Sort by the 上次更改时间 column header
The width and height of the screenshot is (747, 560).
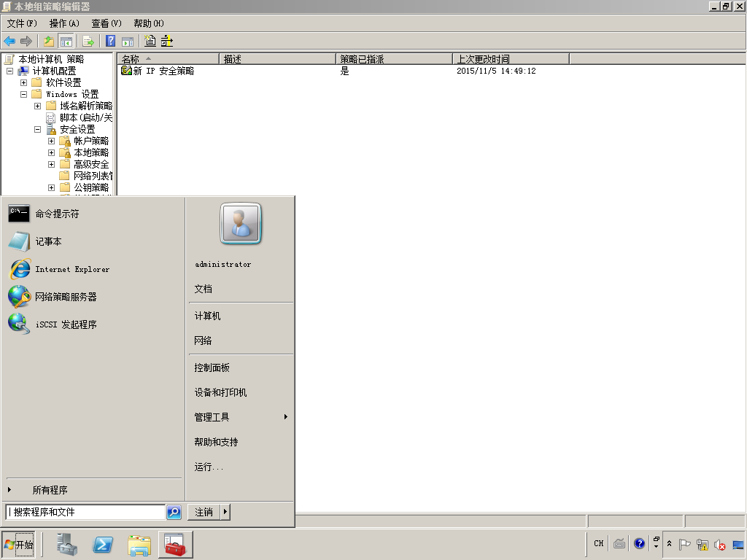511,59
